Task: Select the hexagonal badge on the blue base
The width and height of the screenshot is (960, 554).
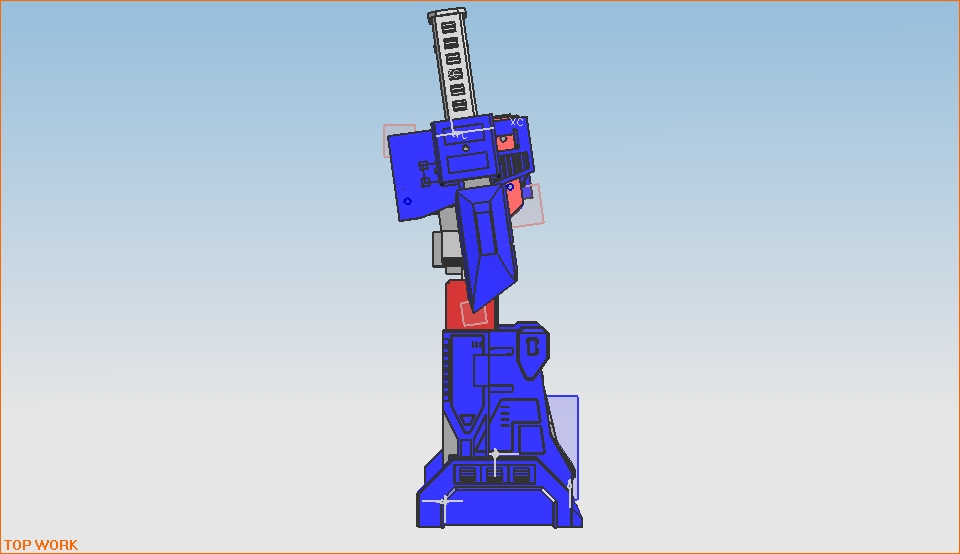Action: tap(532, 347)
